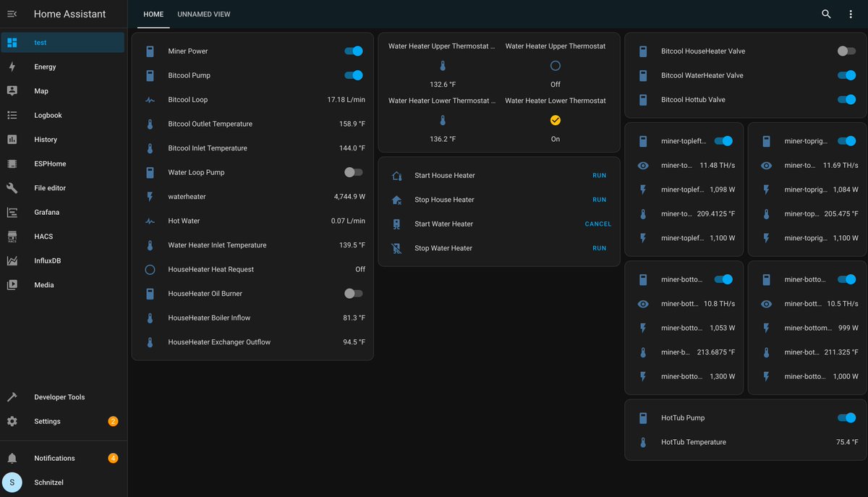
Task: Open the History chart icon
Action: (x=12, y=140)
